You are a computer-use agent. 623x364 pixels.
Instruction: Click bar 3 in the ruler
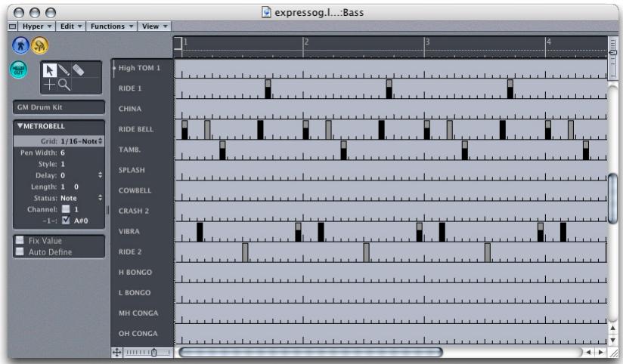(427, 42)
